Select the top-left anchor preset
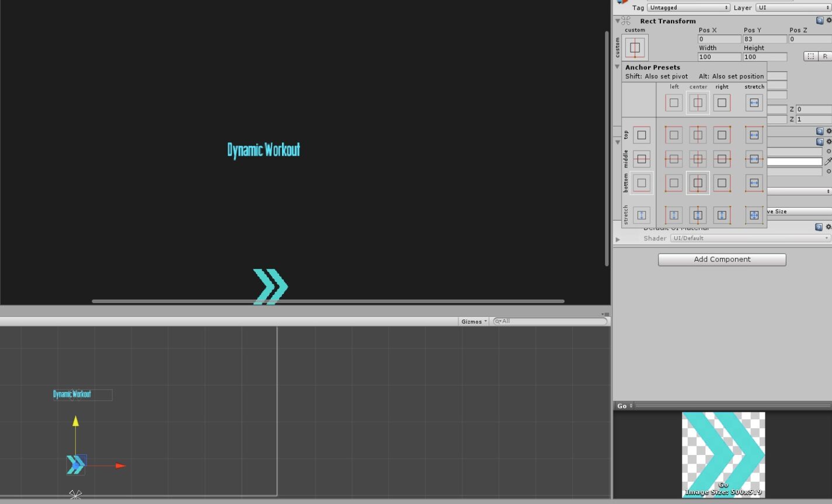Image resolution: width=832 pixels, height=504 pixels. (674, 135)
